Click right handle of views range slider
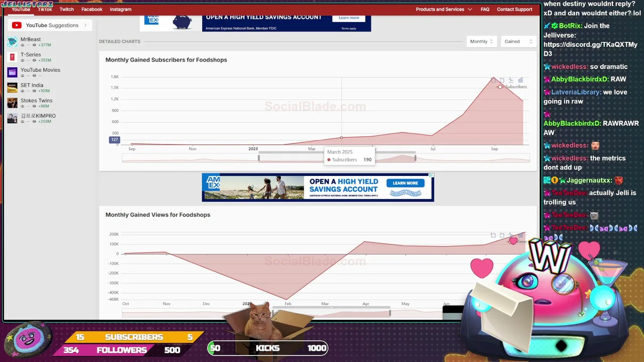This screenshot has height=362, width=644. point(390,313)
